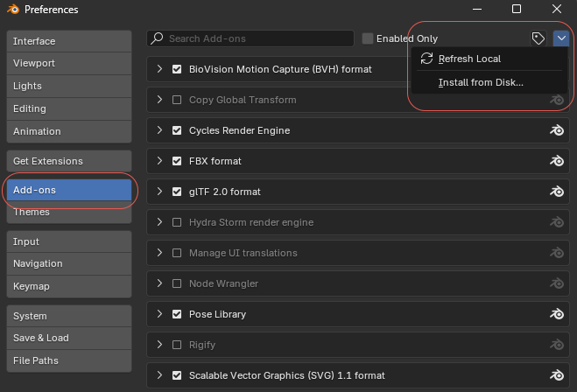Click the tag filter icon near search
This screenshot has width=577, height=392.
point(538,38)
